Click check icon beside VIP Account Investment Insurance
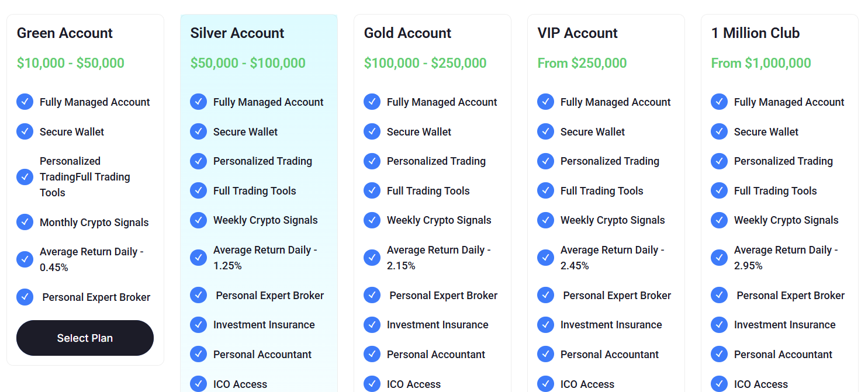The image size is (868, 392). click(545, 324)
